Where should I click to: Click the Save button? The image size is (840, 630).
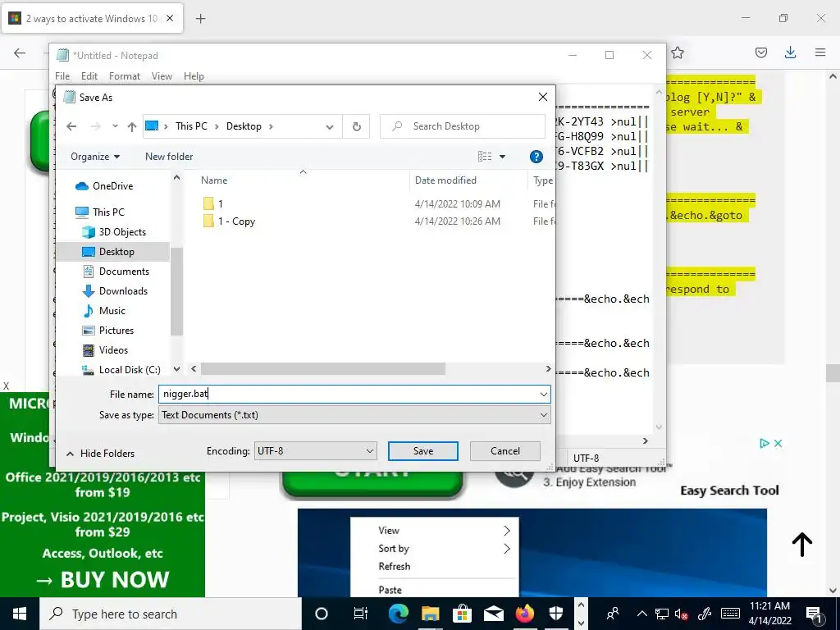(423, 451)
